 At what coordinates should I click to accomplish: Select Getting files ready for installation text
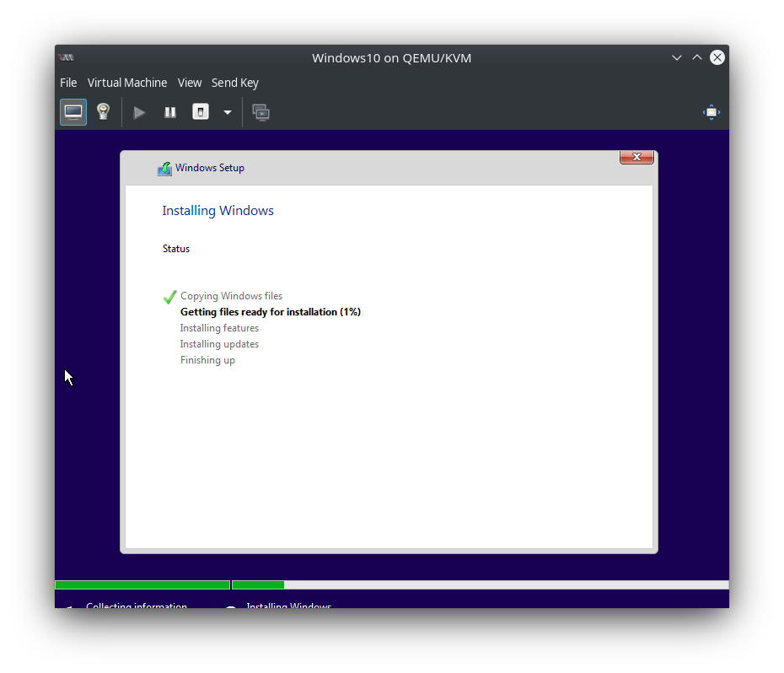(x=271, y=312)
